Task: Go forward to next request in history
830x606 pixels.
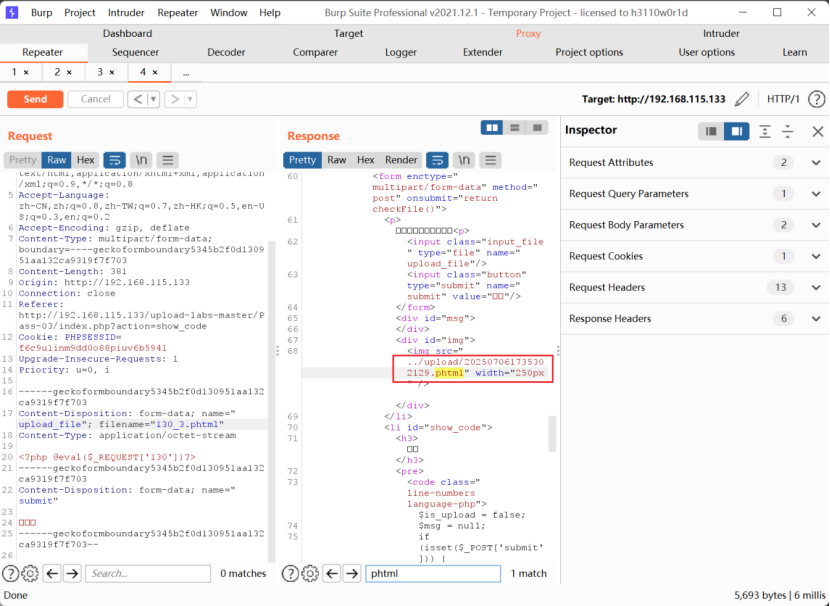Action: tap(174, 99)
